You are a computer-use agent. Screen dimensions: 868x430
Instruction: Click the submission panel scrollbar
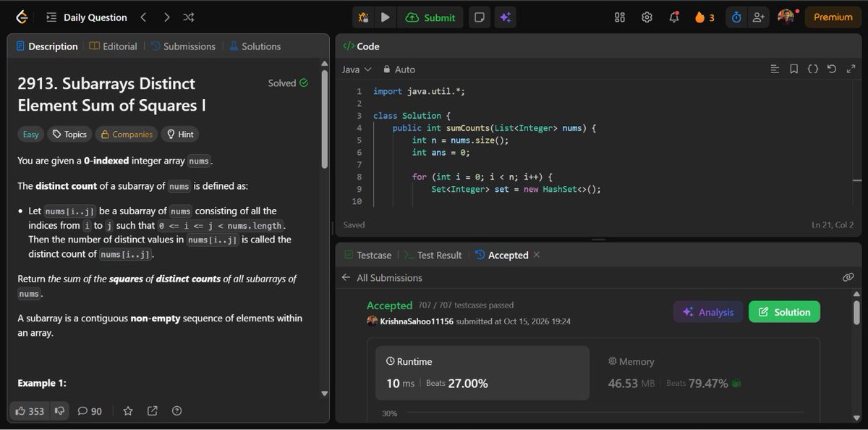coord(857,313)
